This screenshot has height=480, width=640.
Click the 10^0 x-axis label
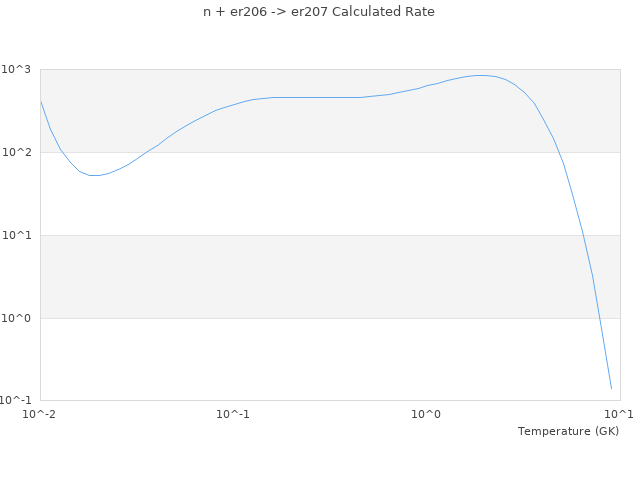click(x=426, y=414)
